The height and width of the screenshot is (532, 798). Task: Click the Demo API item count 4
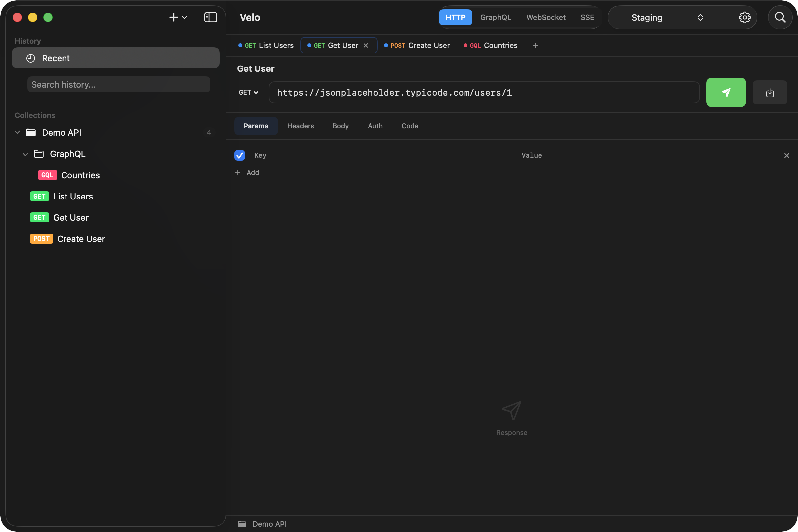tap(209, 132)
